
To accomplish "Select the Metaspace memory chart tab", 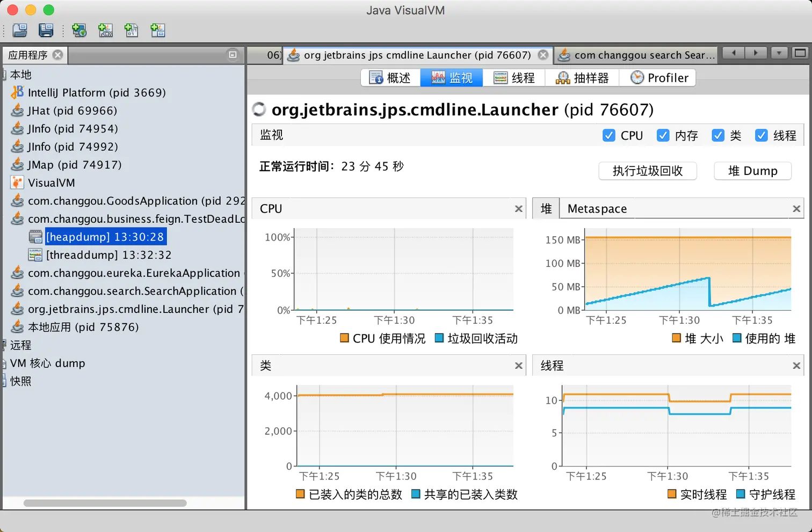I will click(597, 209).
